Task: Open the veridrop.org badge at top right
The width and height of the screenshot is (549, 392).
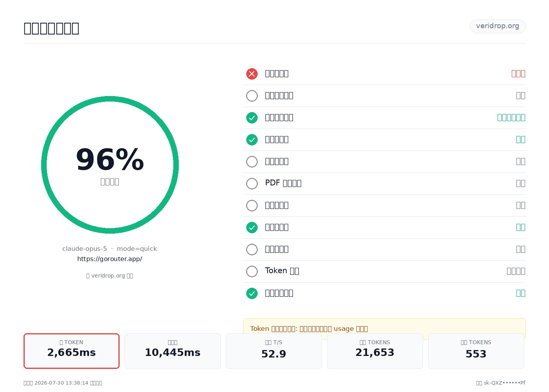Action: 498,26
